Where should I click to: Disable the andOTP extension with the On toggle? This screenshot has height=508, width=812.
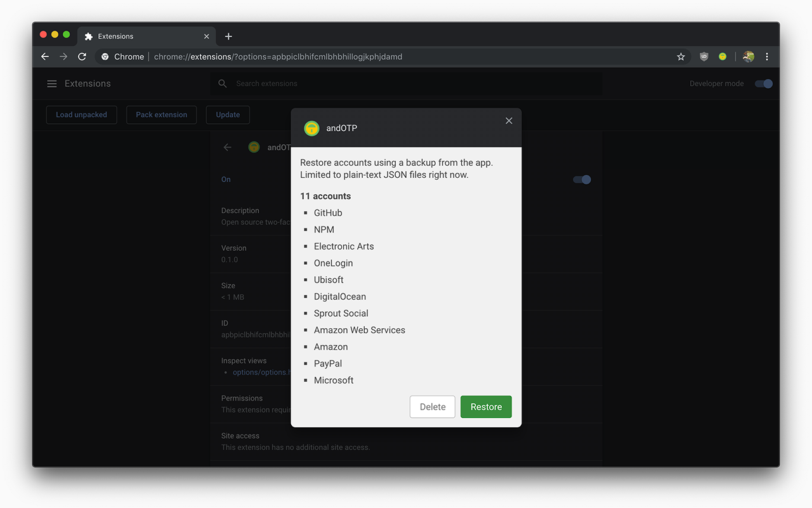point(582,179)
